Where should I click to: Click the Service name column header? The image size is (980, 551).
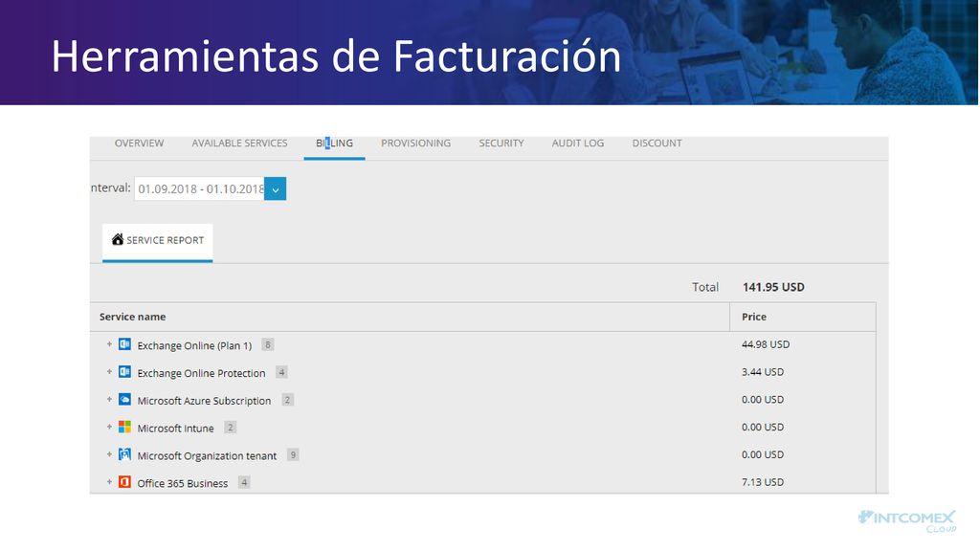click(132, 317)
